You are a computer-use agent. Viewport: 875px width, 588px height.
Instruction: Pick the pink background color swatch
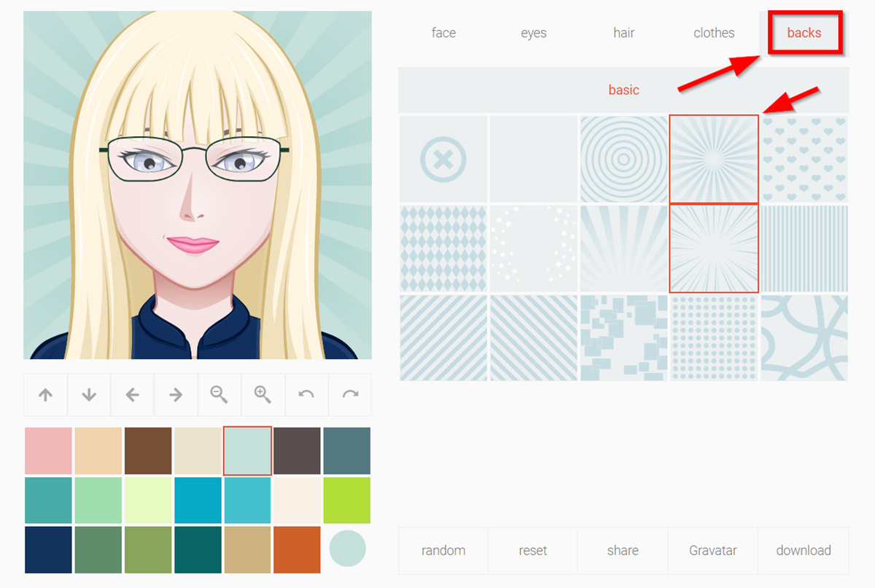47,450
